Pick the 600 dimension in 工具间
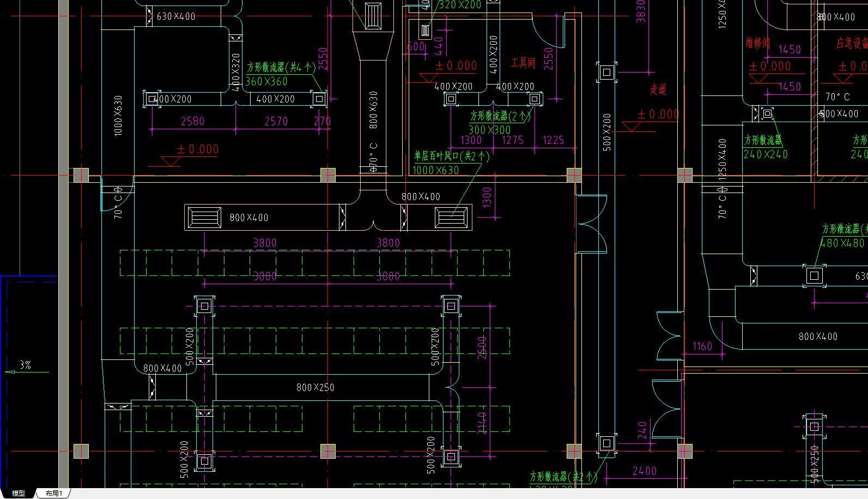868x499 pixels. (416, 47)
